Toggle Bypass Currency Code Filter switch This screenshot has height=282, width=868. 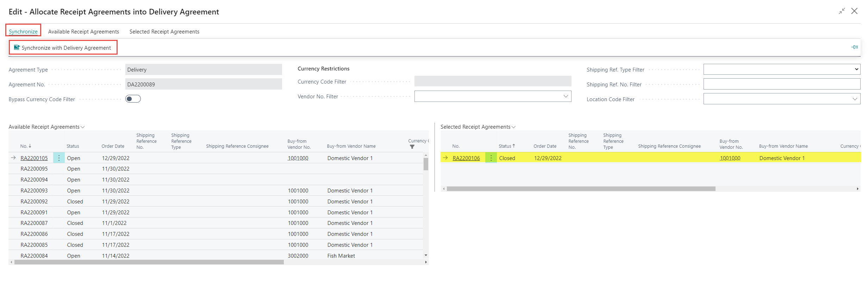point(133,99)
